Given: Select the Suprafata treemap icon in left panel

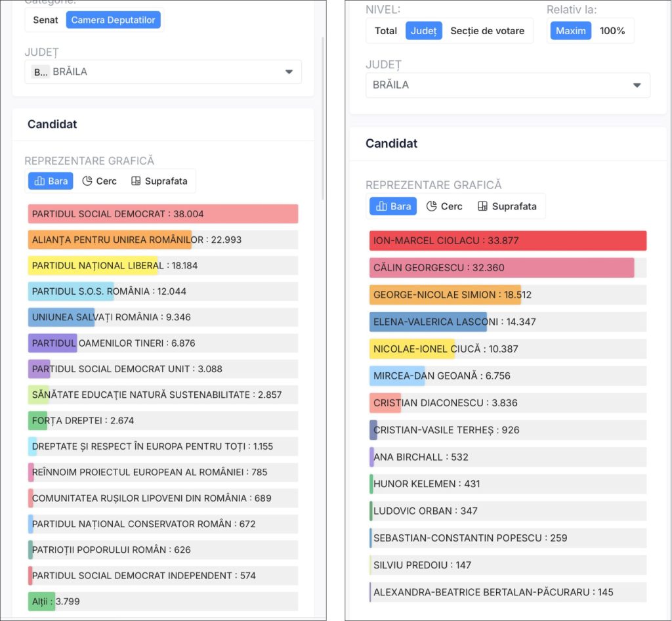Looking at the screenshot, I should tap(136, 181).
